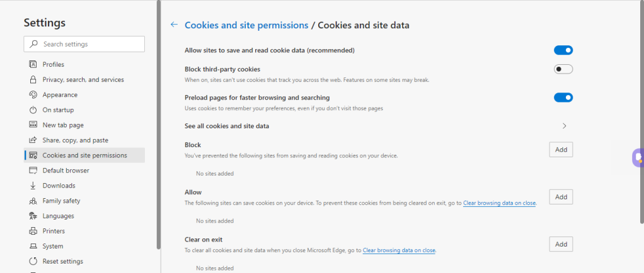Open Cookies and site permissions breadcrumb link

(x=246, y=25)
